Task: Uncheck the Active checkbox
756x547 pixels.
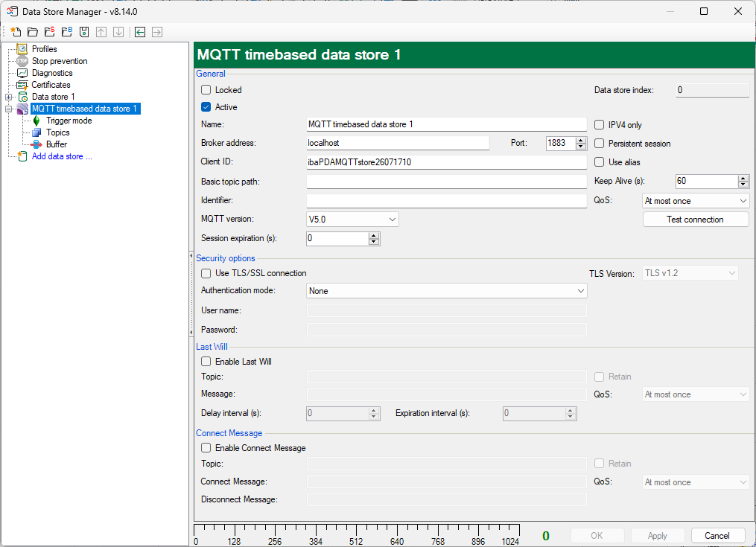Action: (206, 107)
